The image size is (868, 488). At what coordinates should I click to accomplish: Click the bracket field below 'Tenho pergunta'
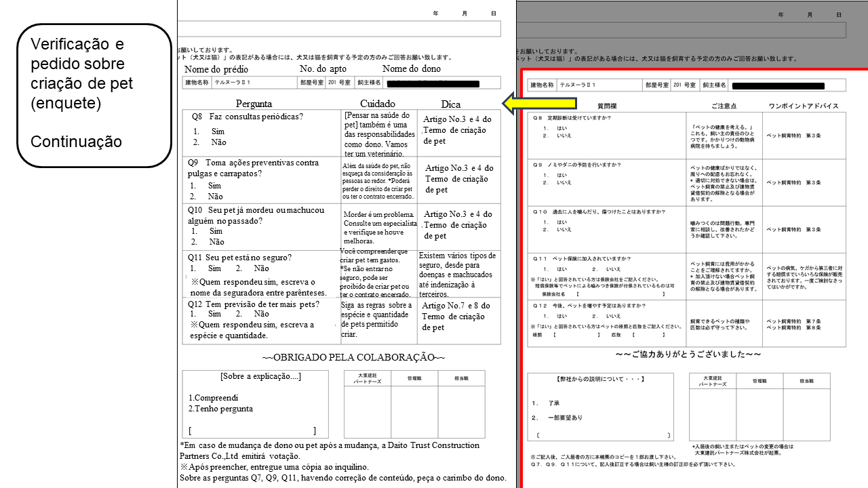pyautogui.click(x=253, y=430)
